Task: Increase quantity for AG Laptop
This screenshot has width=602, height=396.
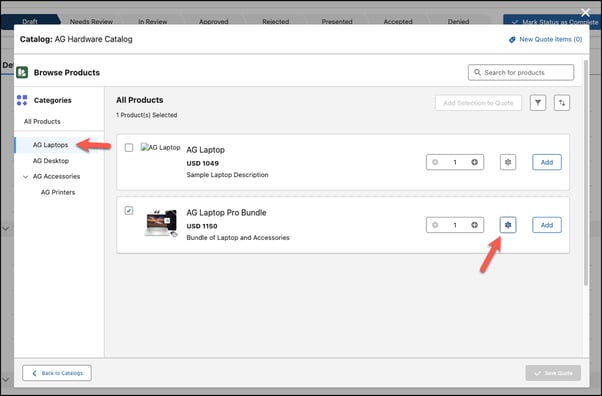Action: 475,162
